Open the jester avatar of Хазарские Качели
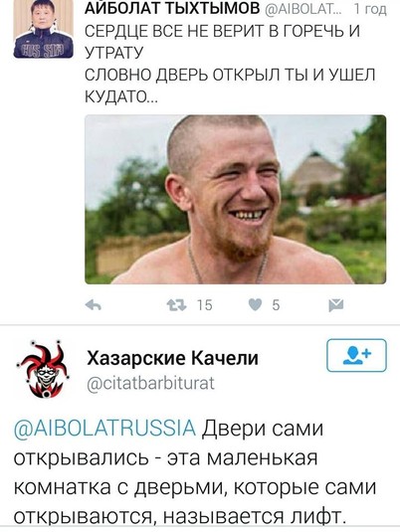Viewport: 400px width, 532px height. 44,369
